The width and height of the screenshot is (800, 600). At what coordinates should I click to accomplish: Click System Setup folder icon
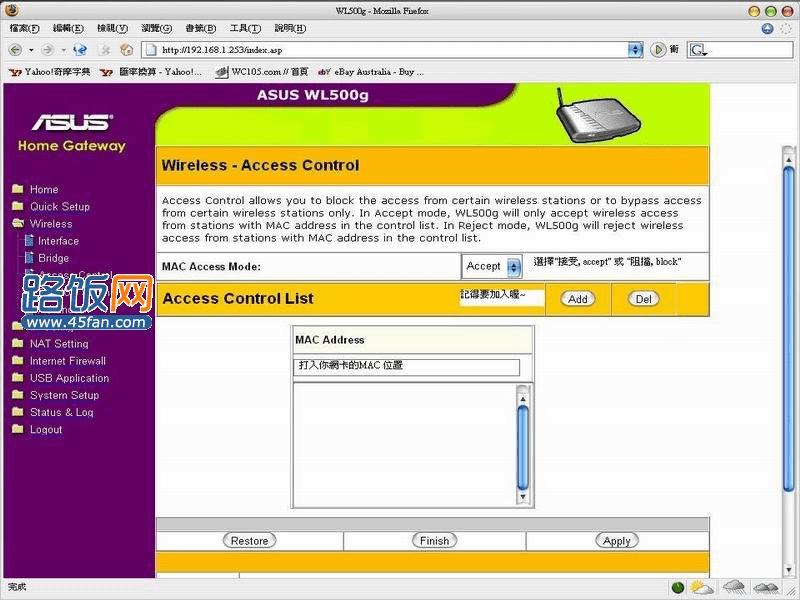pos(17,395)
